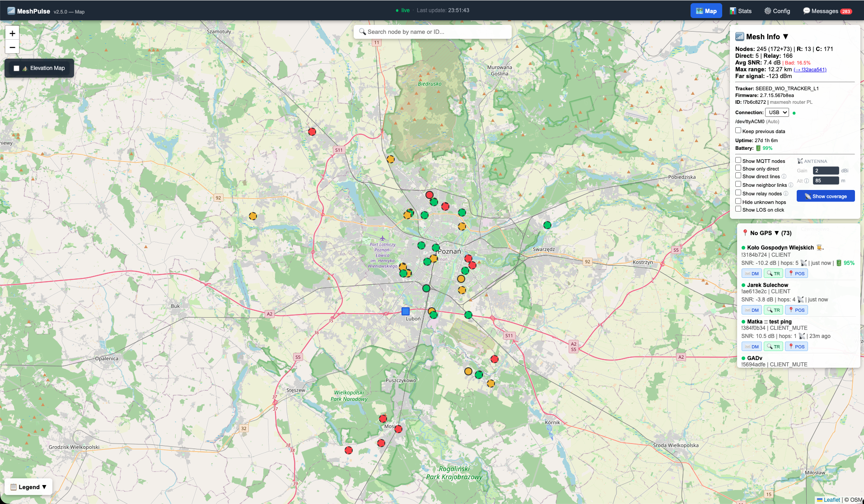Click satellite icon on Matka test ping row

(802, 336)
